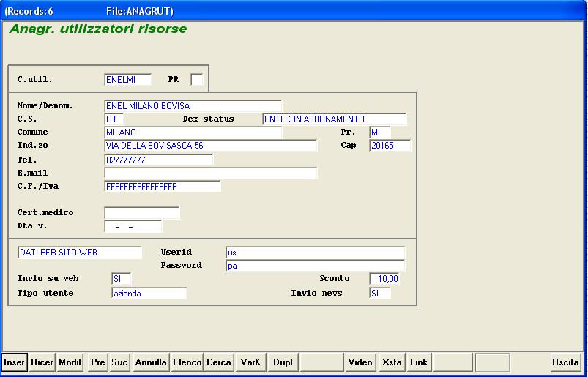Screen dimensions: 588x377
Task: Click the Password label
Action: [x=182, y=265]
